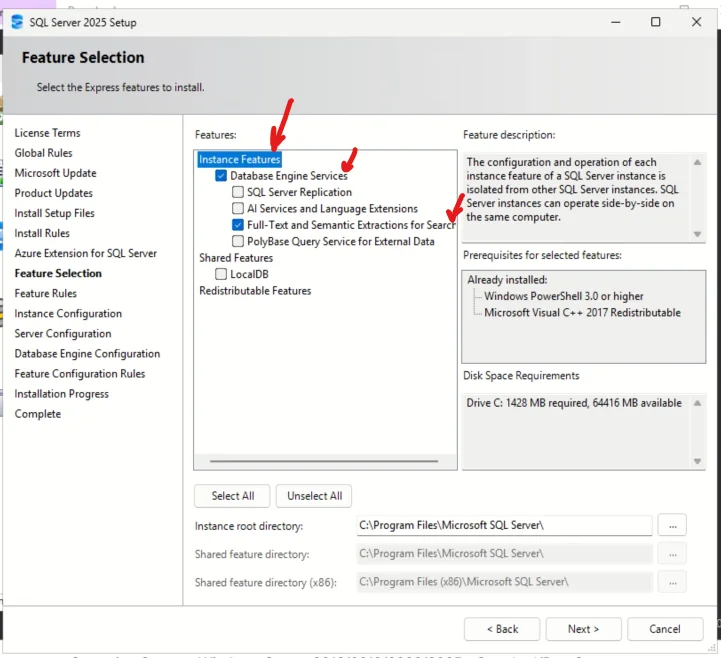Screen dimensions: 721x658
Task: Close the SQL Server 2025 Setup window
Action: (696, 22)
